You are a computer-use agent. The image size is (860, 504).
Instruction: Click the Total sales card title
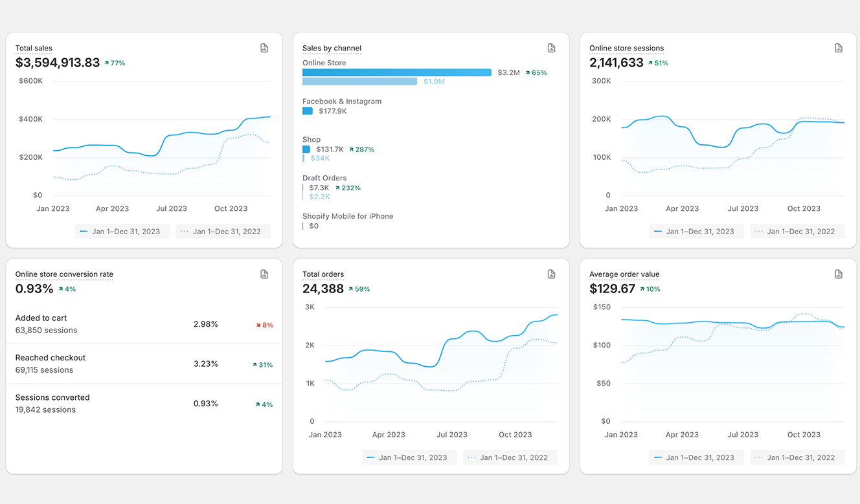click(34, 49)
